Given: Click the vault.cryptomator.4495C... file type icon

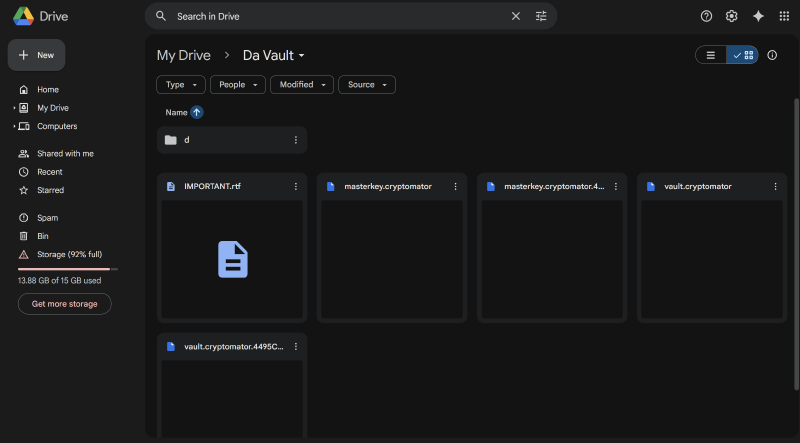Looking at the screenshot, I should point(171,347).
